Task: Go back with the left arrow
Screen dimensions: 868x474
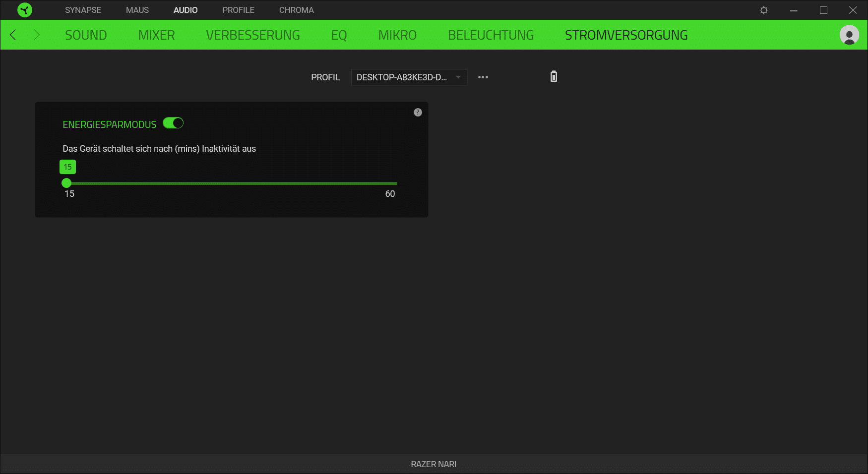Action: click(13, 35)
